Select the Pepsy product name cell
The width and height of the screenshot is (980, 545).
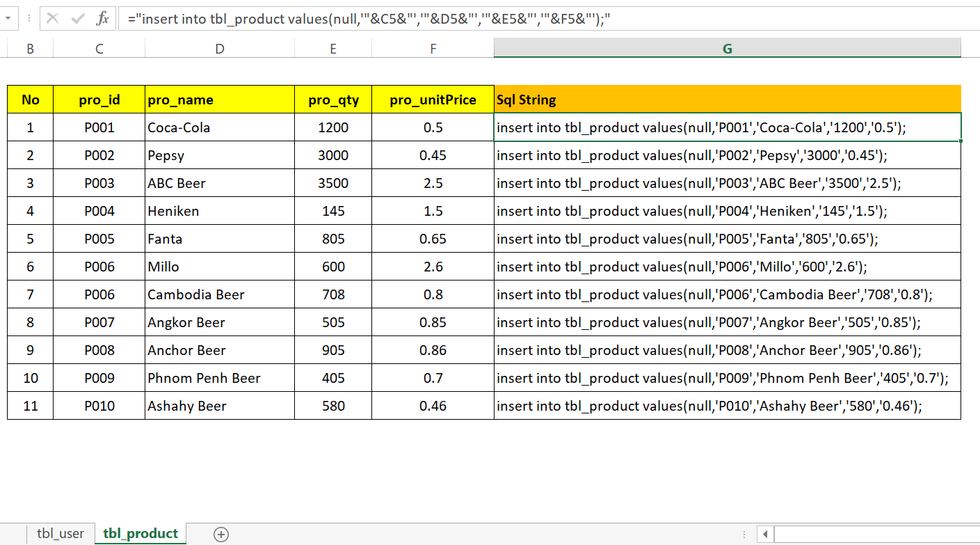coord(220,155)
